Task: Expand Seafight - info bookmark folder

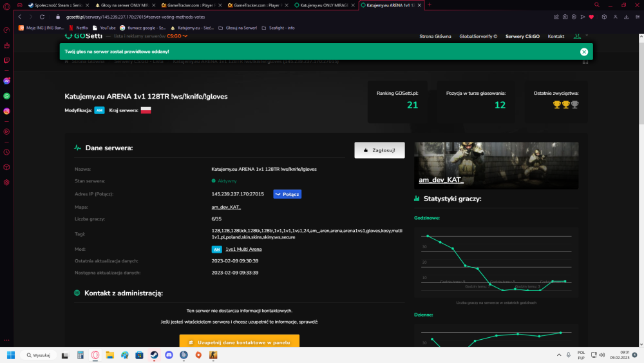Action: [278, 28]
